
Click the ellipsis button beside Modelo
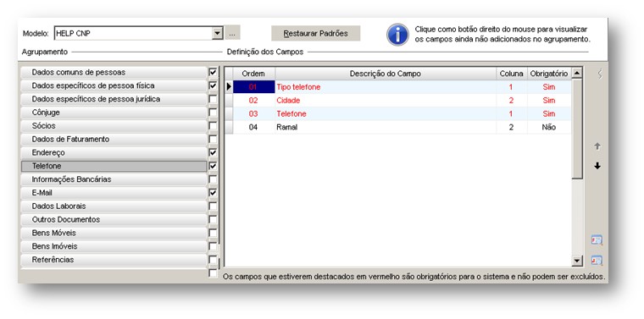[232, 34]
